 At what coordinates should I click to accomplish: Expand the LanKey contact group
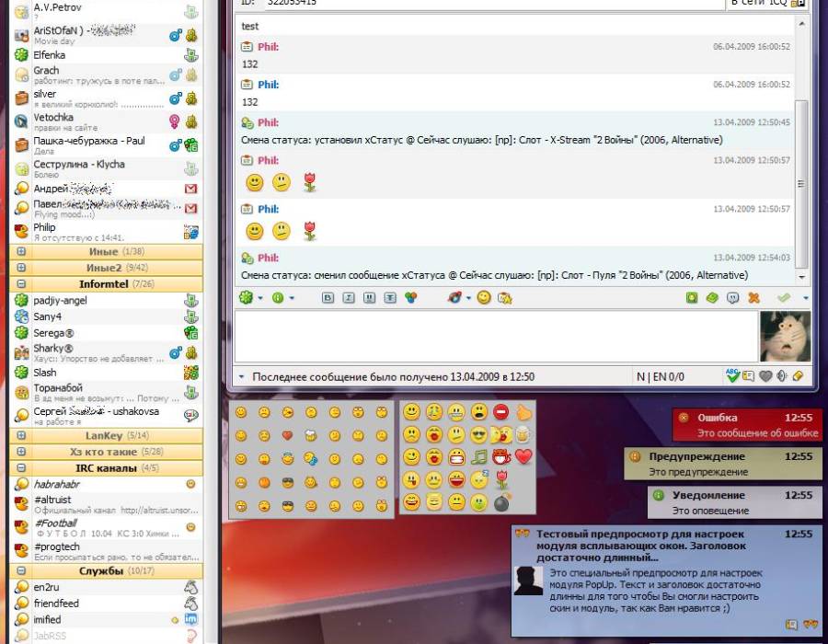tap(21, 435)
